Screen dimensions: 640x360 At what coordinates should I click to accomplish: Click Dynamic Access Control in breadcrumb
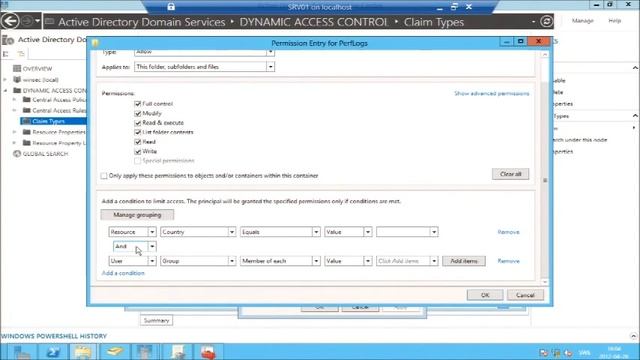pyautogui.click(x=313, y=22)
